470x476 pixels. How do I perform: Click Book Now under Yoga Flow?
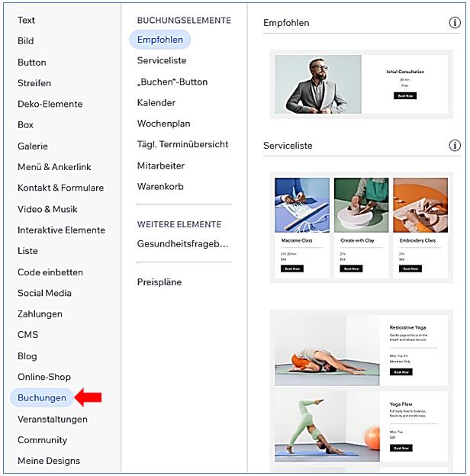pos(401,448)
